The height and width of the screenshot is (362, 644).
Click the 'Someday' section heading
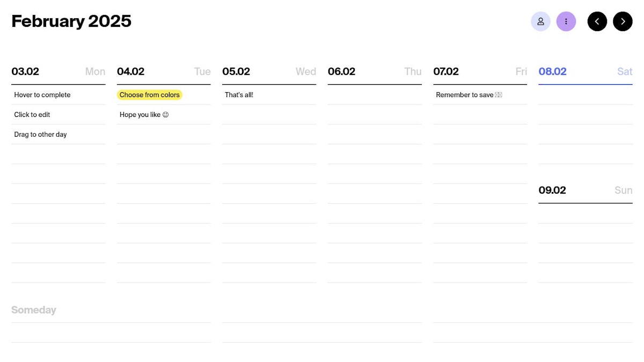(x=34, y=310)
